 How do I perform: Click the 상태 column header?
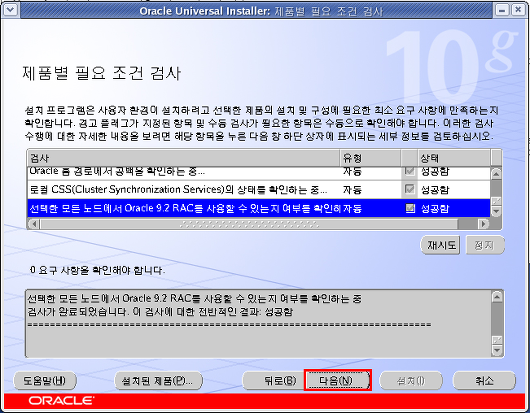point(454,158)
